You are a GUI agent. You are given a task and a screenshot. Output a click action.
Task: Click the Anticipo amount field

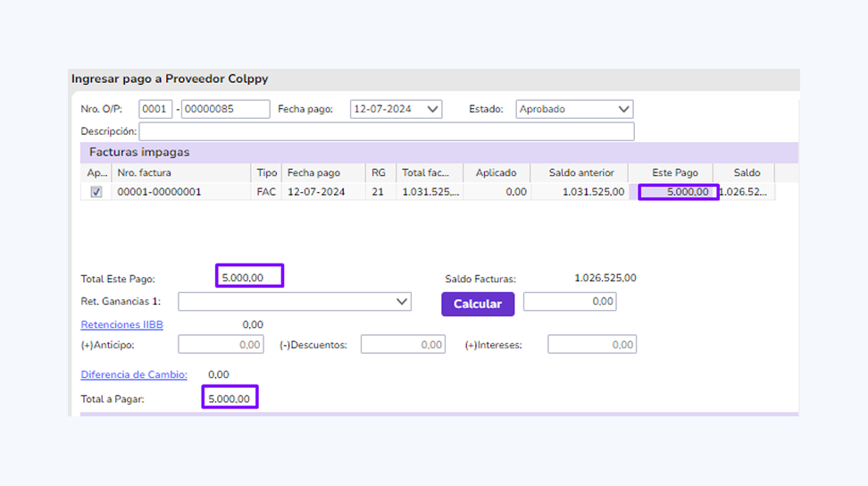coord(221,344)
